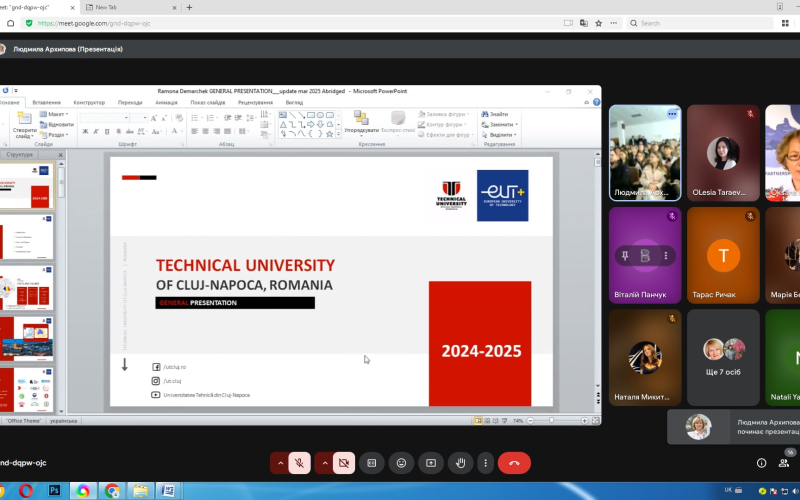
Task: Toggle underline formatting
Action: [107, 132]
